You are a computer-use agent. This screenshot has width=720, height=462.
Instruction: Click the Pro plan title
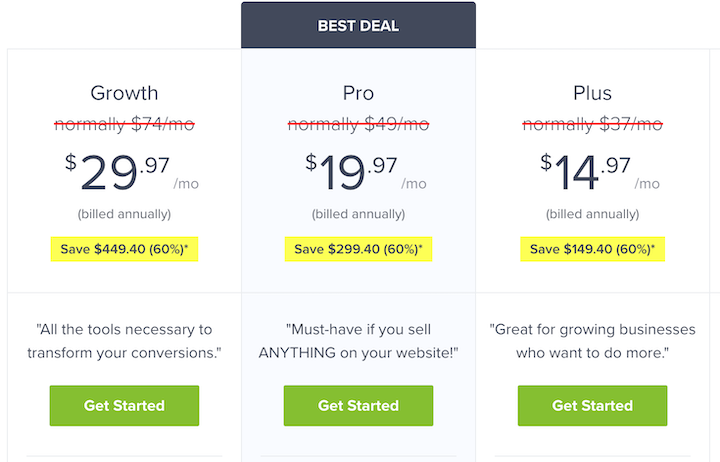[358, 93]
